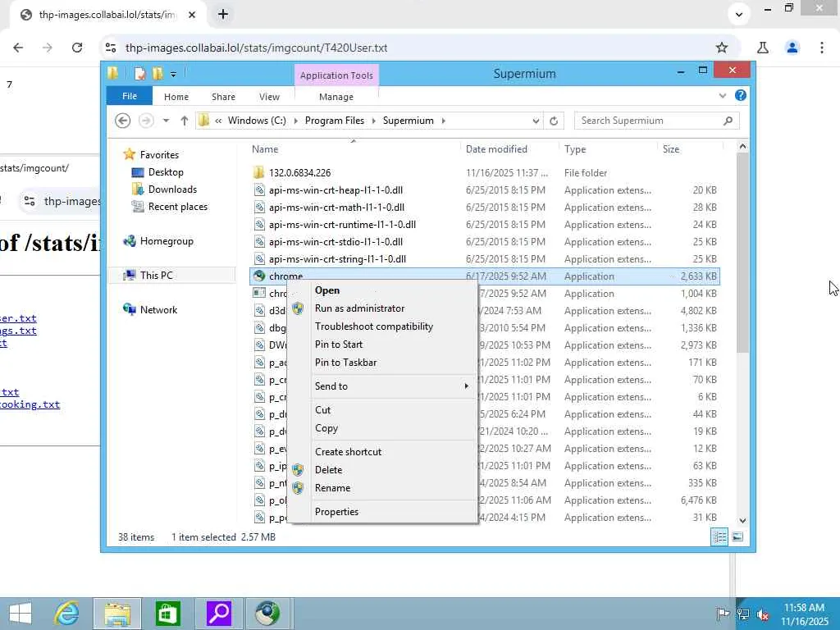Image resolution: width=840 pixels, height=630 pixels.
Task: Select Downloads in Favorites
Action: 171,189
